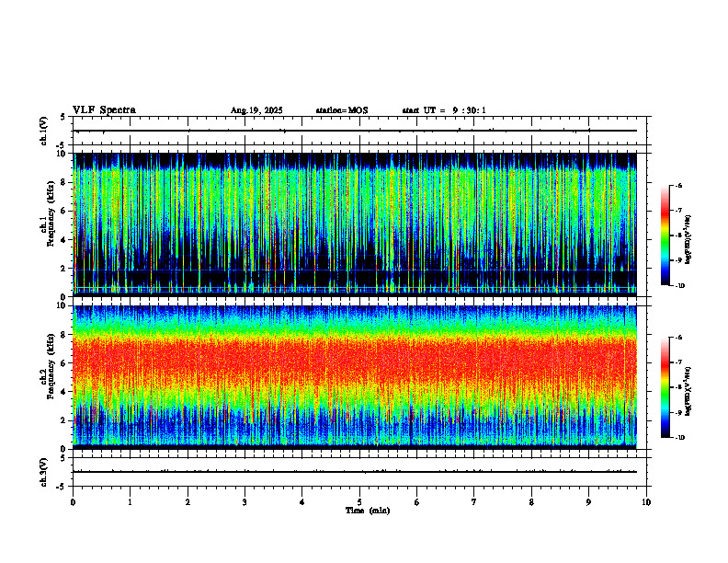Click time axis tick label "6"
Image resolution: width=728 pixels, height=563 pixels.
pos(417,502)
